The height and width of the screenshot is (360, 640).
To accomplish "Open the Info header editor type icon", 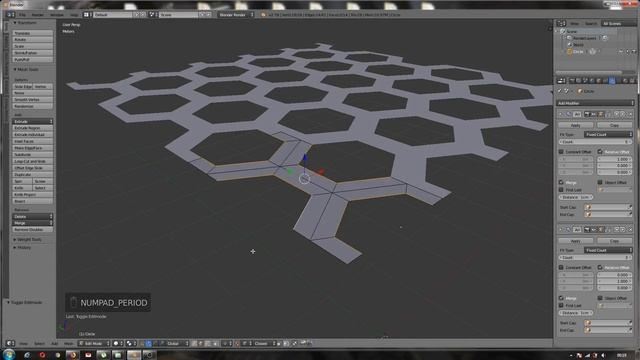I will coord(10,14).
